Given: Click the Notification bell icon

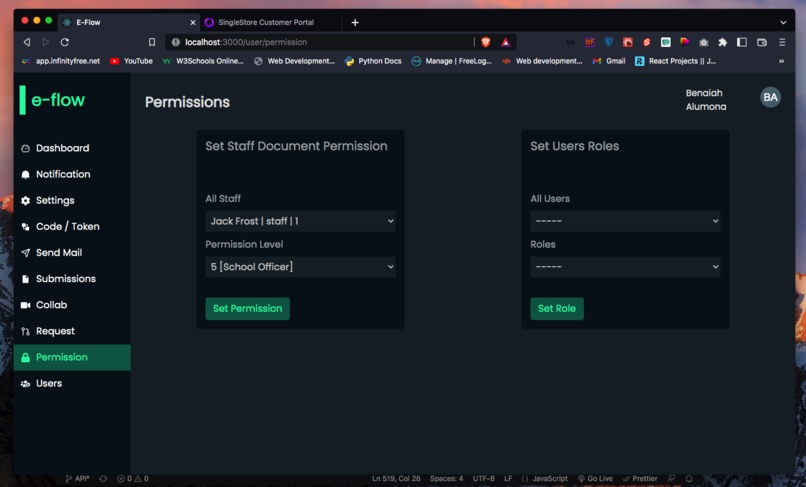Looking at the screenshot, I should [25, 175].
